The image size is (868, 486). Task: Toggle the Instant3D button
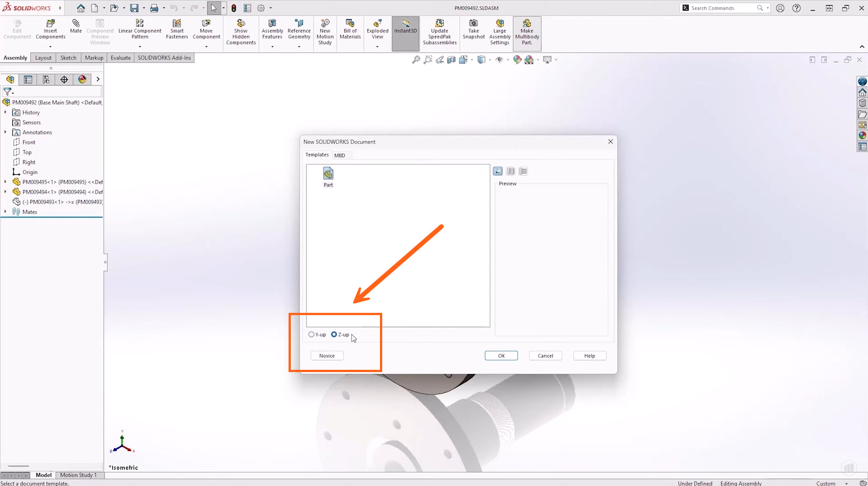[405, 24]
